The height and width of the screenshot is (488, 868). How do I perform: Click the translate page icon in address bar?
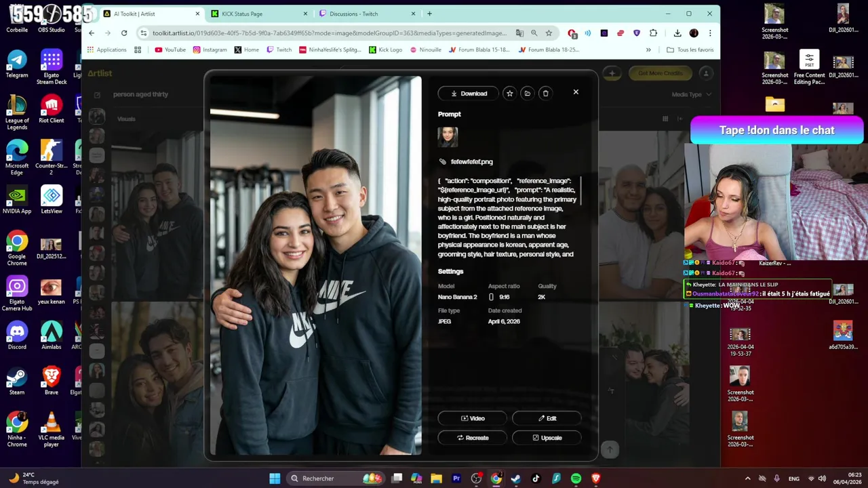click(519, 33)
